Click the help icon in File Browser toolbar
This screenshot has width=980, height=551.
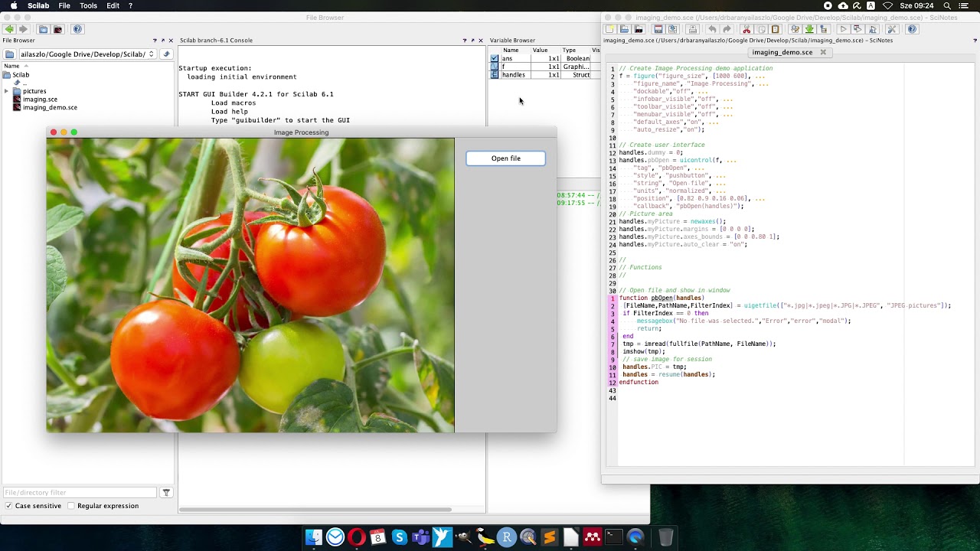pos(77,29)
